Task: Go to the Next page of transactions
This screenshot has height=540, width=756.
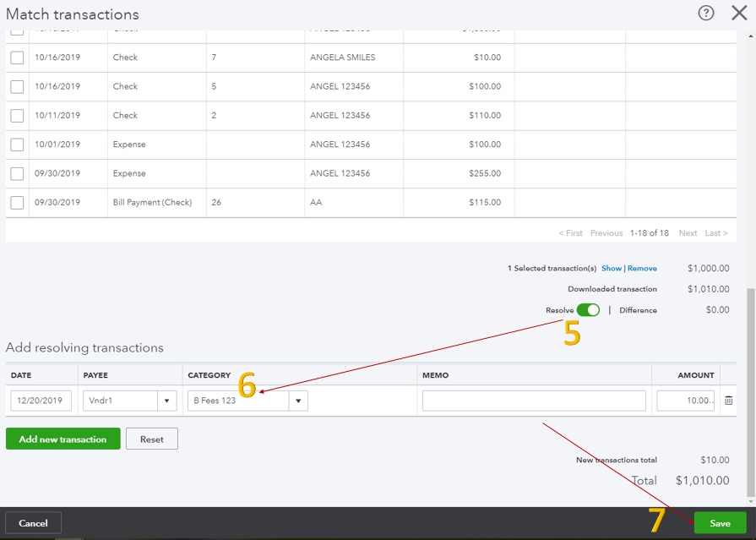Action: (x=688, y=232)
